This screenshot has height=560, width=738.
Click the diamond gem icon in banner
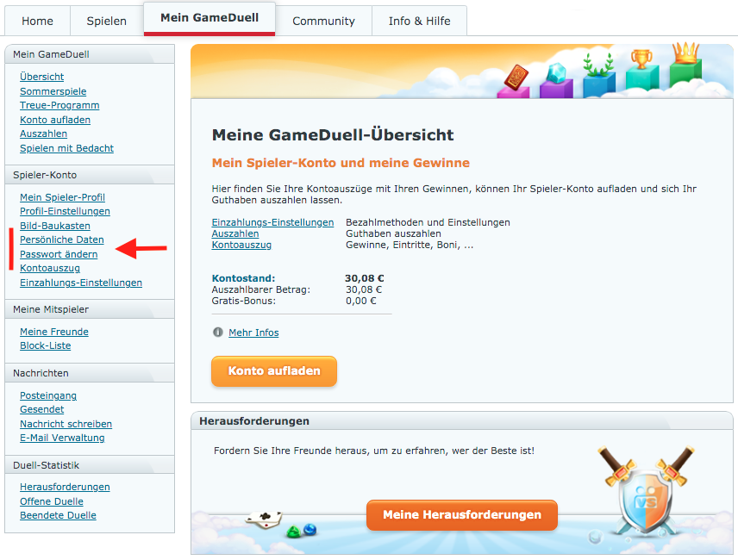pos(558,72)
